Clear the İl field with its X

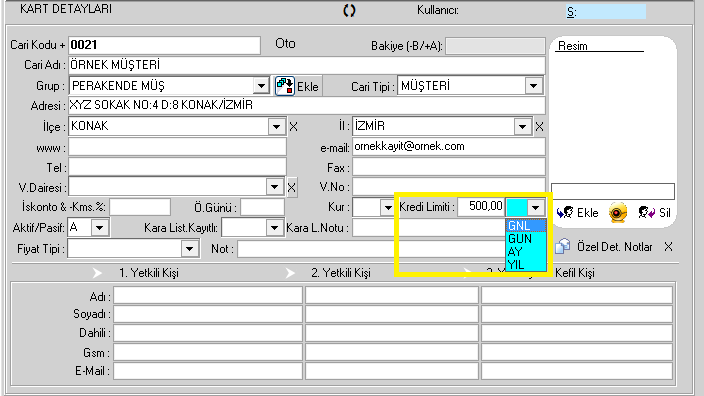coord(539,127)
